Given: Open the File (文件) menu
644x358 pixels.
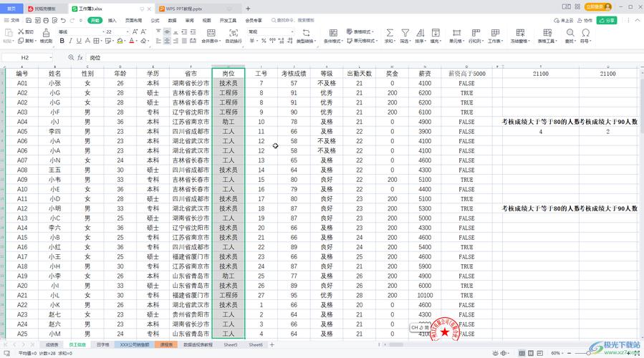Looking at the screenshot, I should coord(12,20).
